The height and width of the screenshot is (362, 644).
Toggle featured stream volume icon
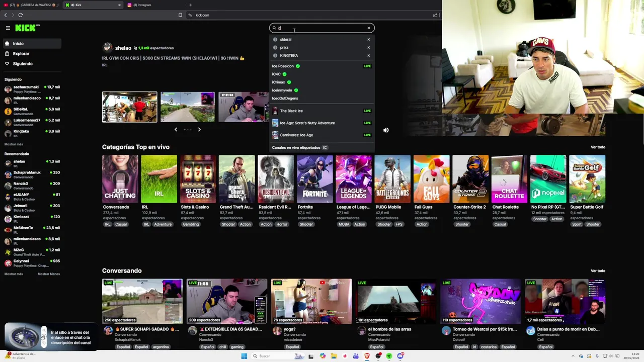pos(386,130)
